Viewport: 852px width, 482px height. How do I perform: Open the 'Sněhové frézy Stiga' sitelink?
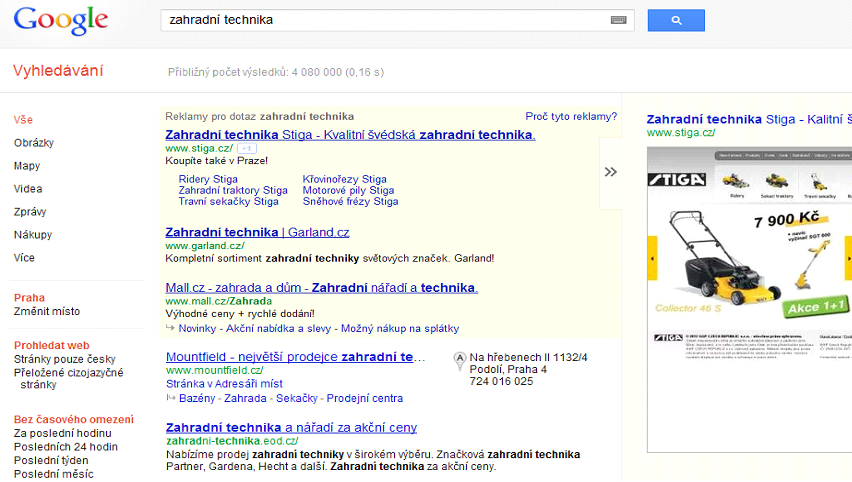(350, 201)
